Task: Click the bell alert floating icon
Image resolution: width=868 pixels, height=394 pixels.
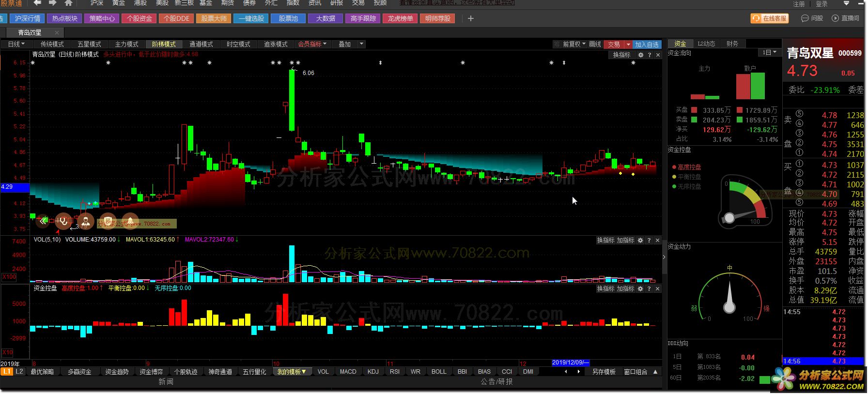Action: [x=130, y=221]
